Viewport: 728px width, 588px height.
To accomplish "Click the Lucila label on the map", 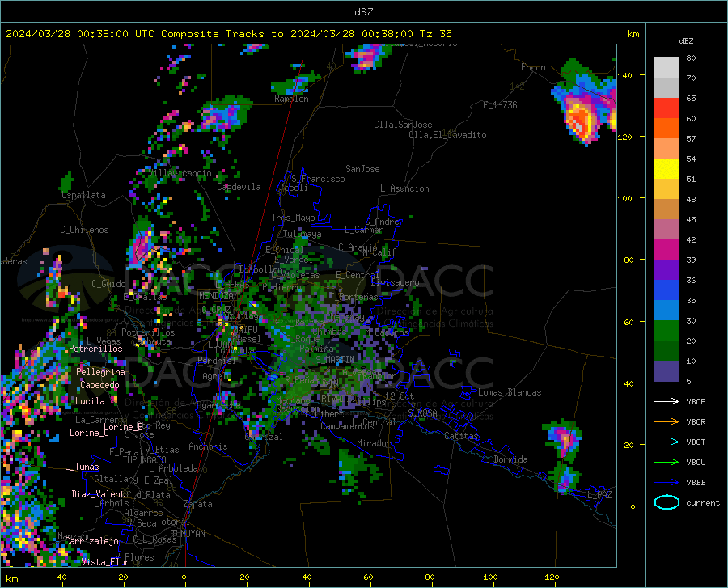I will pos(90,401).
